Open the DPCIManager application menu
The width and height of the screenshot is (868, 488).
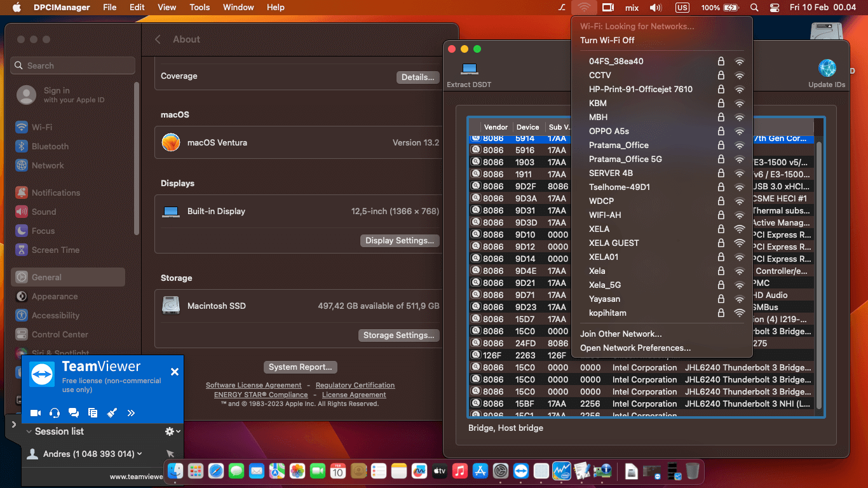pos(62,8)
